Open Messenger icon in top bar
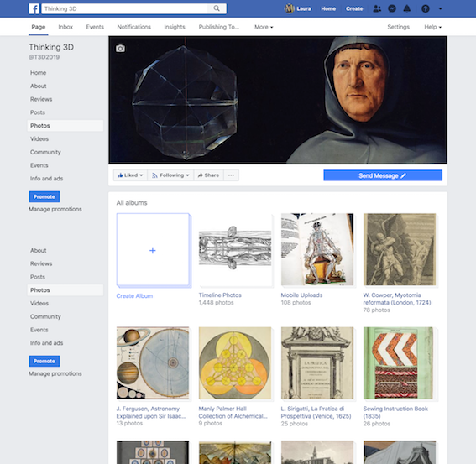The height and width of the screenshot is (464, 476). tap(392, 8)
